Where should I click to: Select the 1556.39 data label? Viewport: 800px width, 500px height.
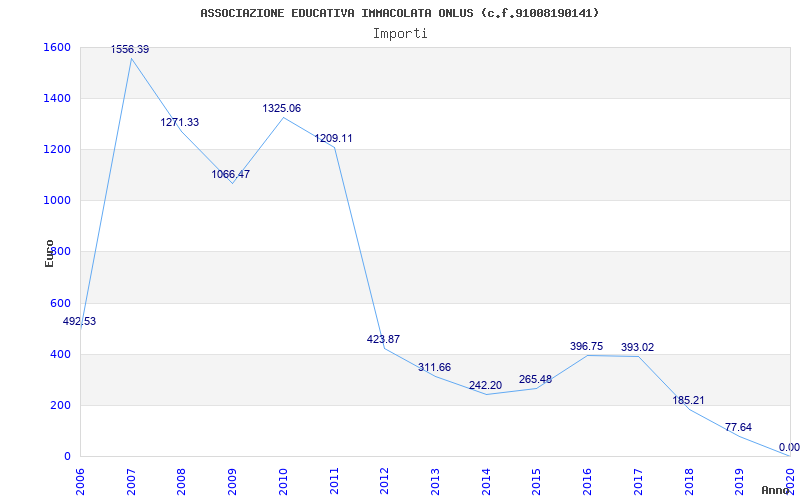[x=130, y=49]
